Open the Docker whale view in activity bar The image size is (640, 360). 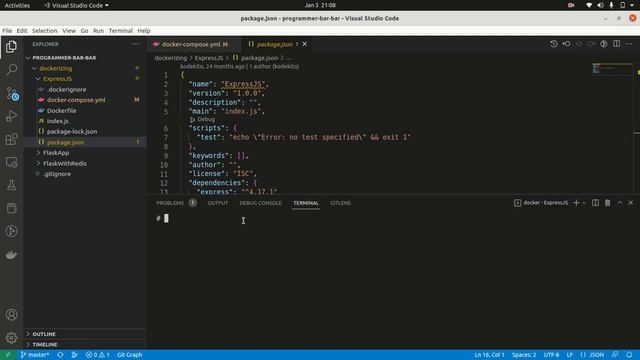pyautogui.click(x=11, y=255)
